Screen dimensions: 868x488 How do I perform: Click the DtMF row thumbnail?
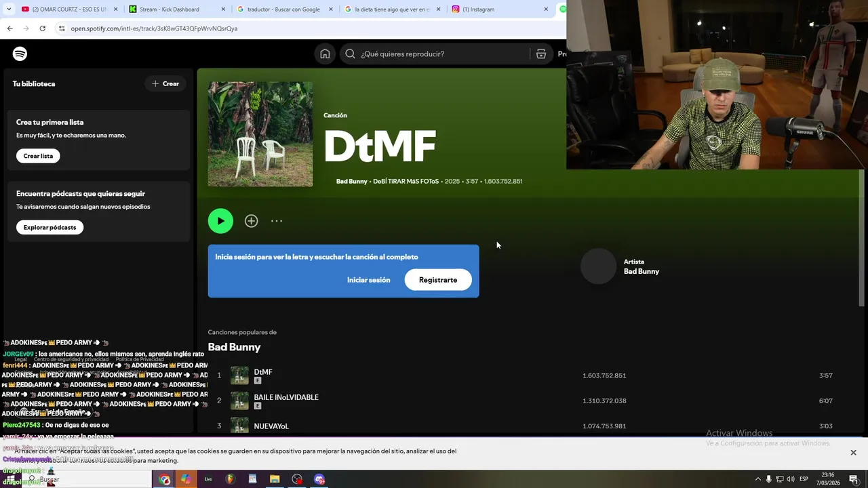[x=239, y=375]
